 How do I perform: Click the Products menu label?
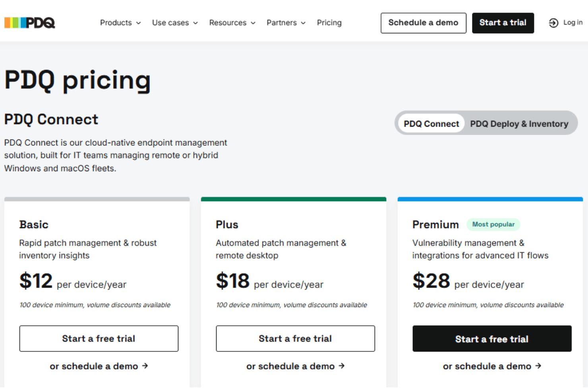click(x=116, y=23)
